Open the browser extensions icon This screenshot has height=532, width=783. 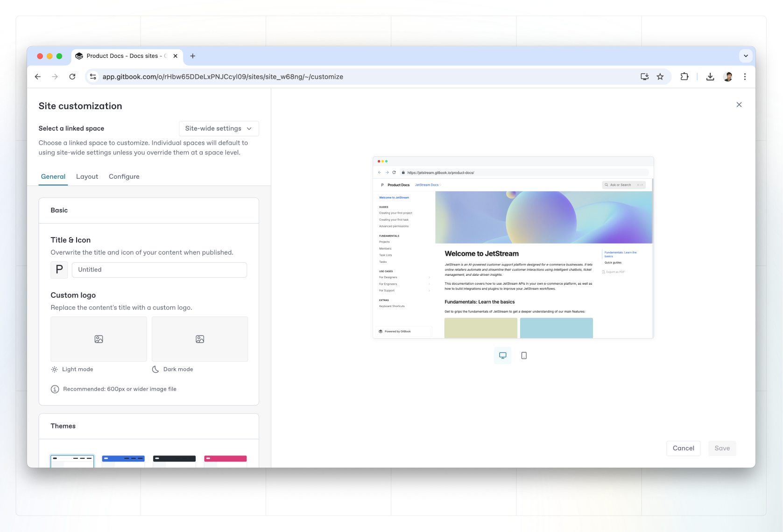(x=684, y=77)
